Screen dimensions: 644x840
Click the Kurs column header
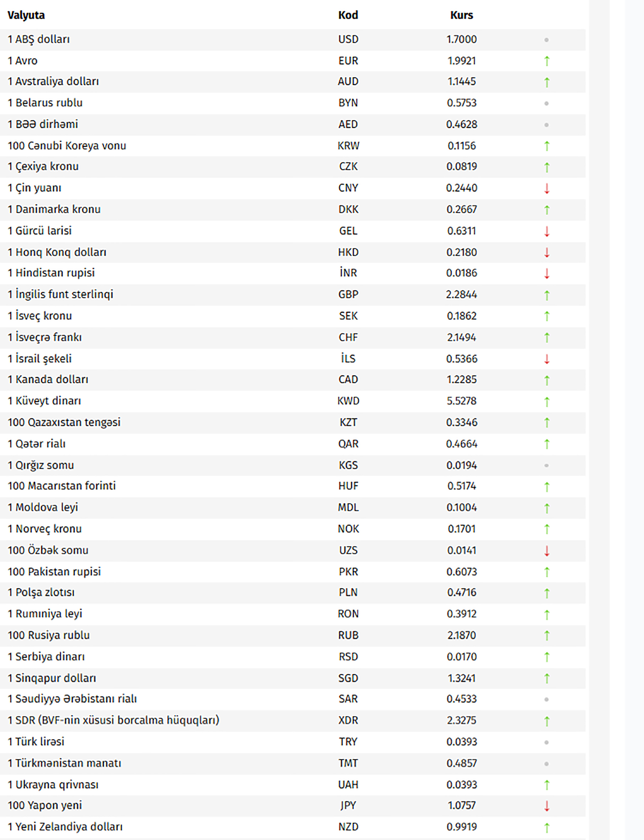pos(462,15)
